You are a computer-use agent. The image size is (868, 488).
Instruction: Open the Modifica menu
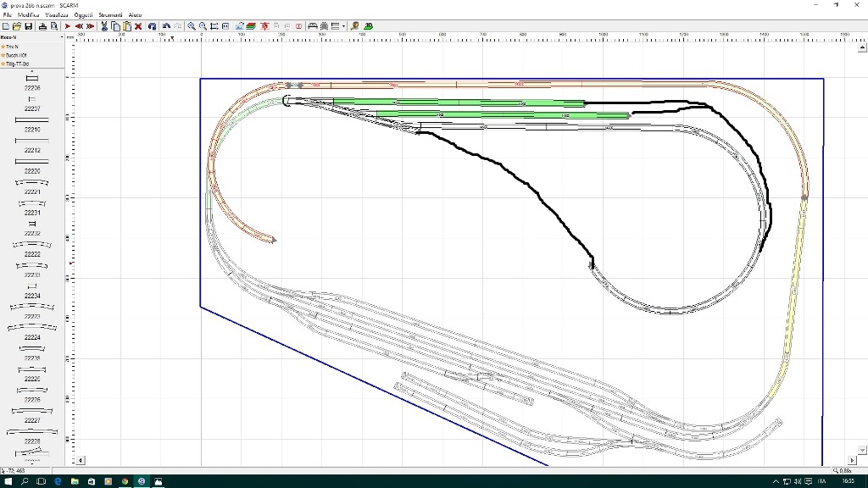(x=28, y=15)
